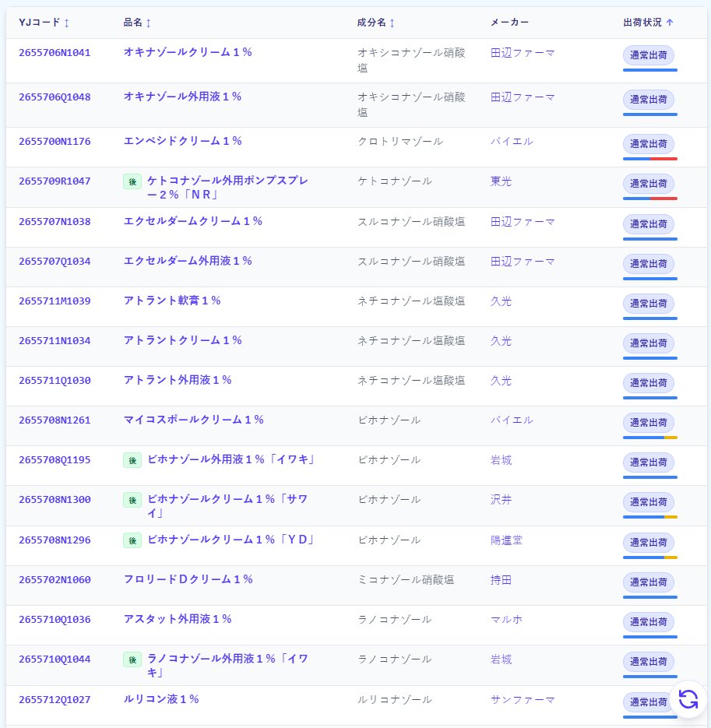Image resolution: width=711 pixels, height=728 pixels.
Task: Click blue-yellow status bar under マイコスポールクリーム row
Action: click(x=650, y=438)
